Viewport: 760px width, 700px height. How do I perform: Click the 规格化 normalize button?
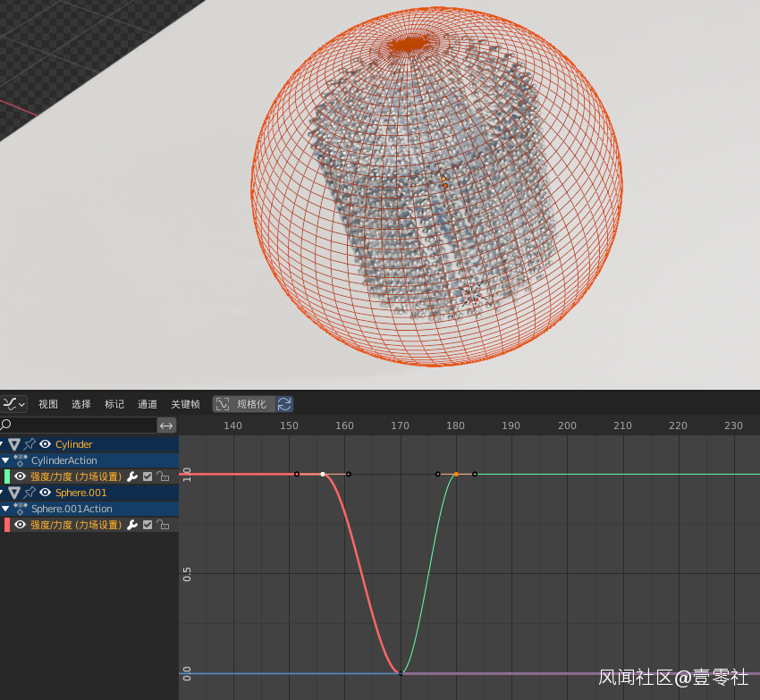point(244,404)
